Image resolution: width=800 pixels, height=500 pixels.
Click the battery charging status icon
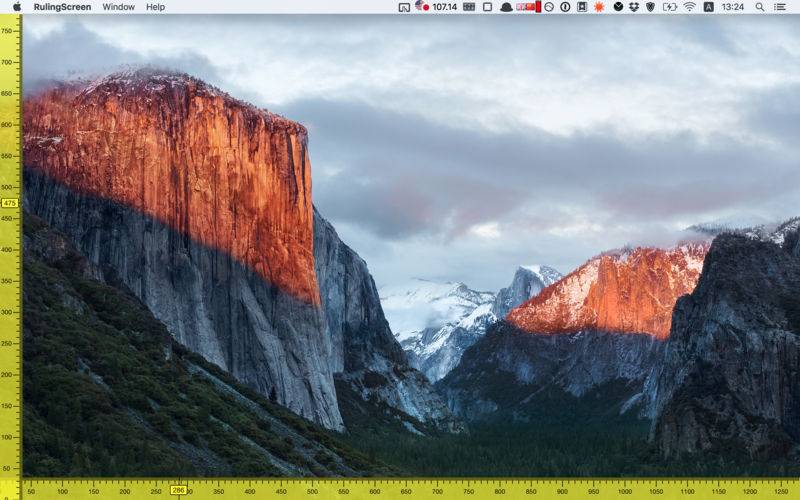[x=669, y=7]
